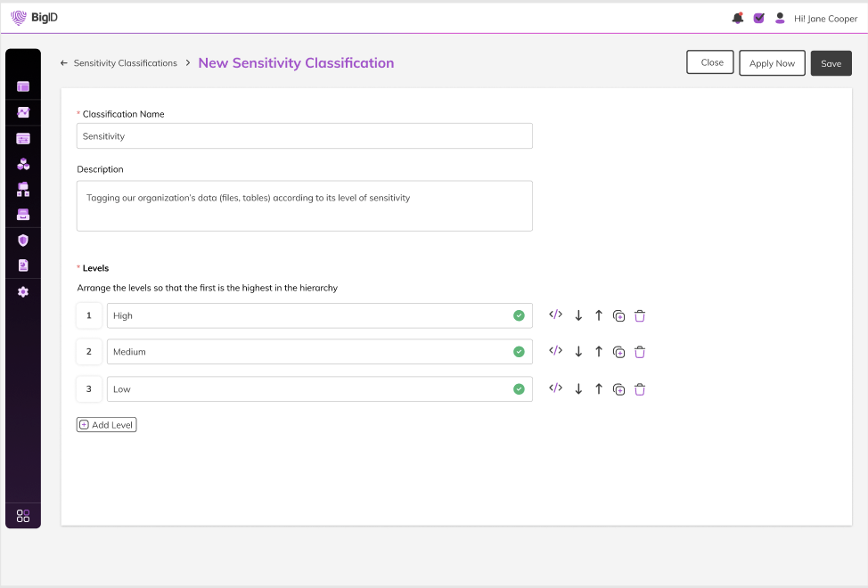Move the Low level up
The image size is (868, 588).
point(599,389)
